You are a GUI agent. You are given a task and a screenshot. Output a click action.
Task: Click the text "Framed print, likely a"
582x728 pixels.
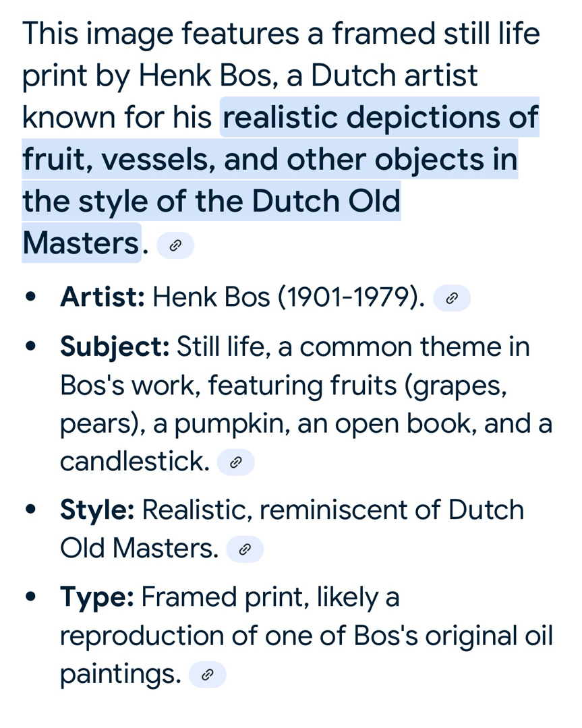pos(270,597)
